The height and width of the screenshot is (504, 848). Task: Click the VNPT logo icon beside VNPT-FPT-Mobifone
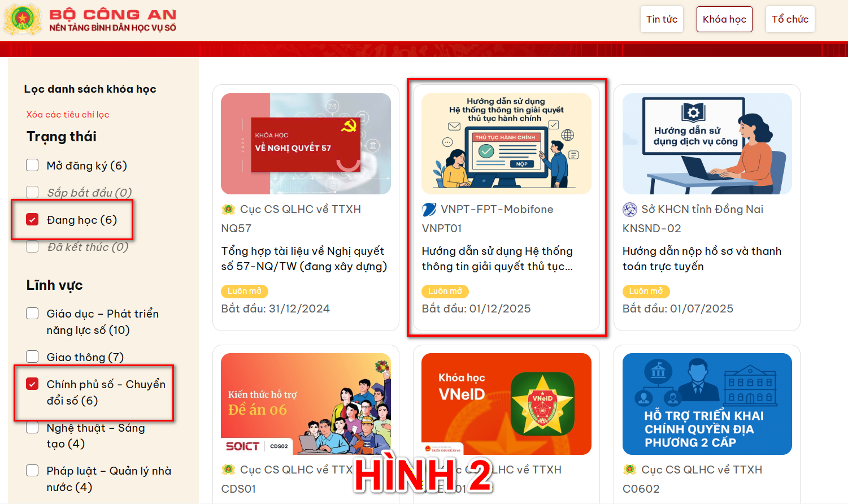pyautogui.click(x=429, y=210)
